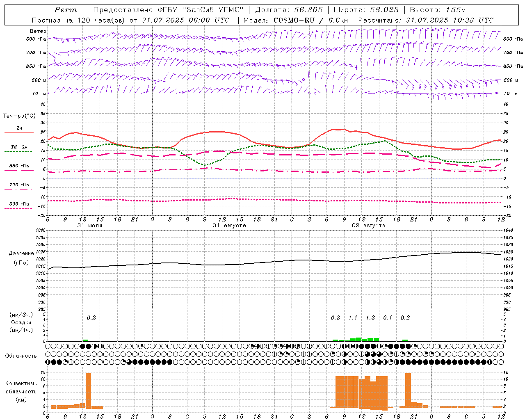Click the 'Тем-ра(°C)' temperature panel label
The image size is (525, 420).
pos(19,116)
